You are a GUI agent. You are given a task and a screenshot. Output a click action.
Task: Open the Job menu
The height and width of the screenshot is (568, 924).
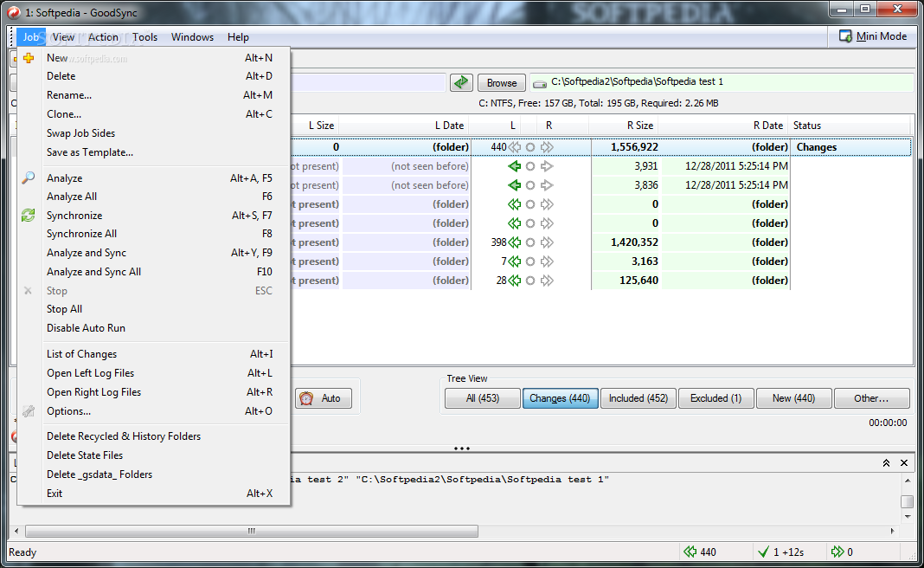coord(30,37)
